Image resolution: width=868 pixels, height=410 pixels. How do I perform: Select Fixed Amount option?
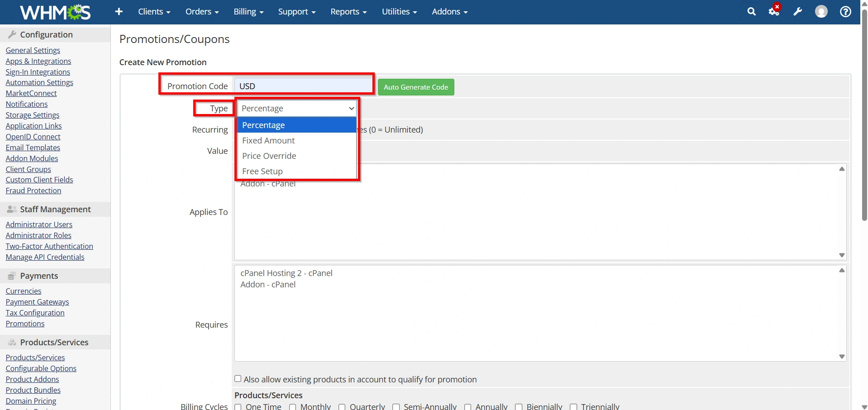[297, 140]
